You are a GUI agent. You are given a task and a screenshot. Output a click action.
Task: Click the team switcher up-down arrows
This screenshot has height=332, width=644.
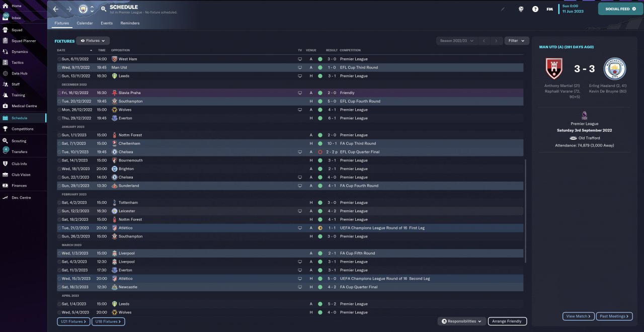[x=92, y=9]
